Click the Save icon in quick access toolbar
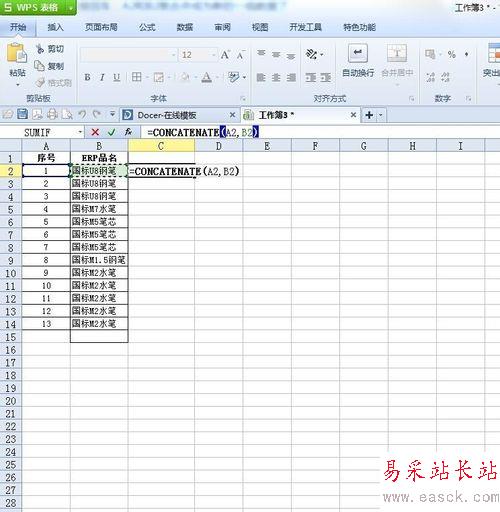This screenshot has height=512, width=500. (x=22, y=114)
